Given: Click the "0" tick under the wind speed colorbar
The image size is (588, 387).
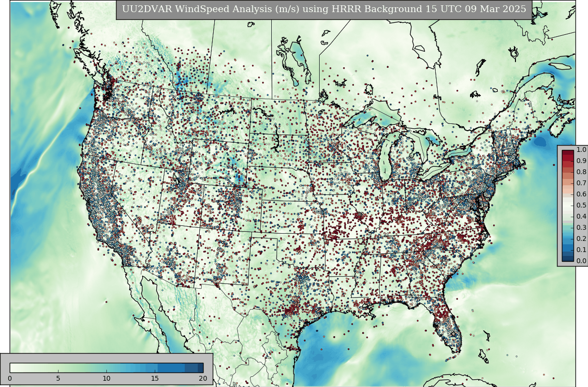Looking at the screenshot, I should (x=10, y=378).
